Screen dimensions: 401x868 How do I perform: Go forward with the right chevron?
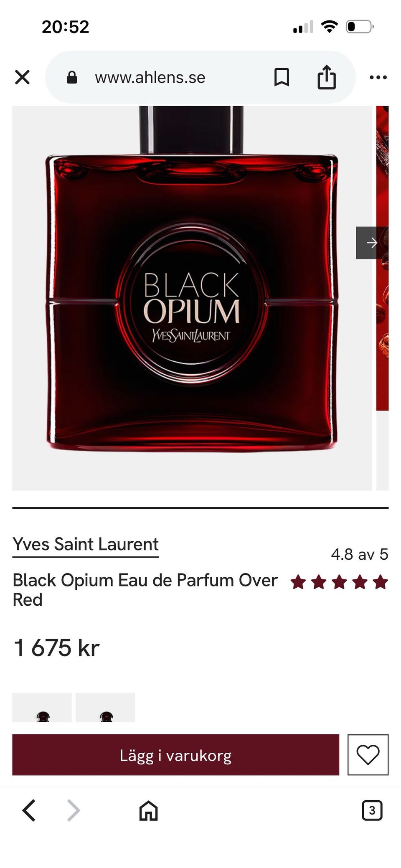pos(74,810)
